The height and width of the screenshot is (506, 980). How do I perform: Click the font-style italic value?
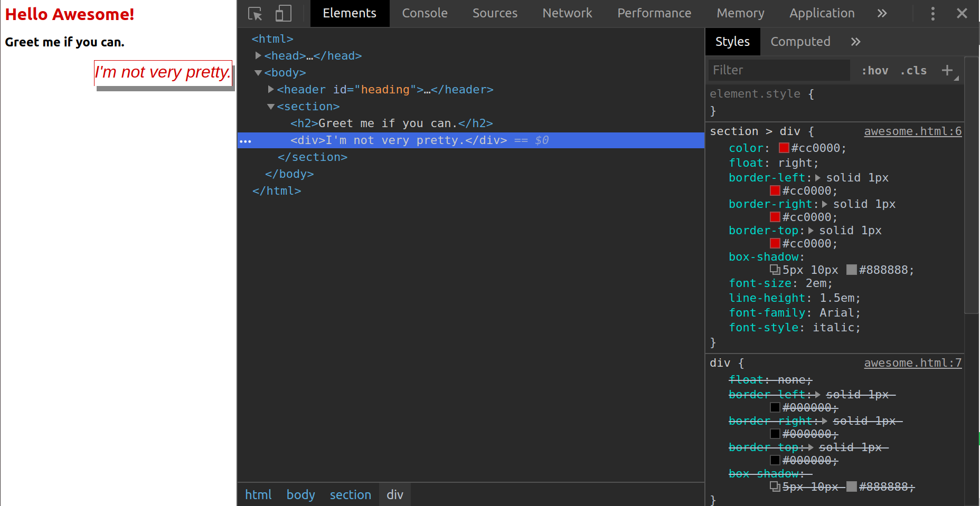click(x=833, y=328)
